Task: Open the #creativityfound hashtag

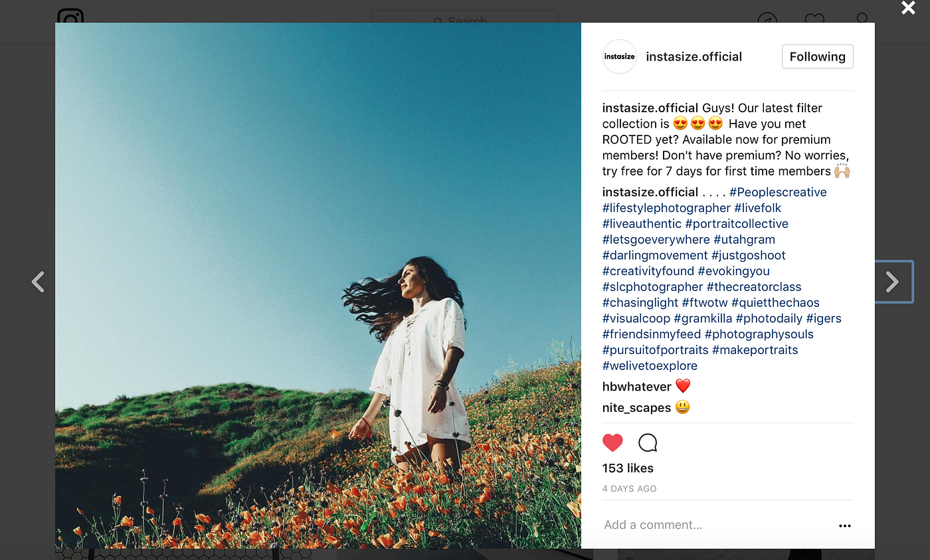Action: click(x=648, y=271)
